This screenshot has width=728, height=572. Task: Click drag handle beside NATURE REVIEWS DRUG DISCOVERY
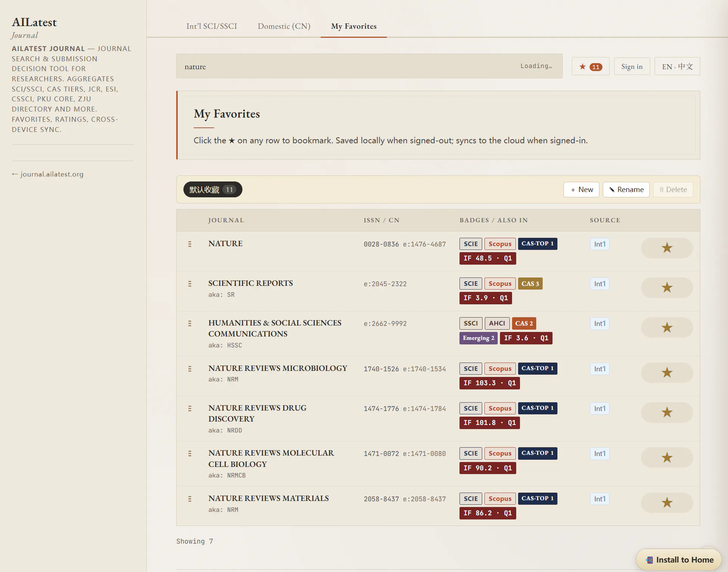pos(189,408)
